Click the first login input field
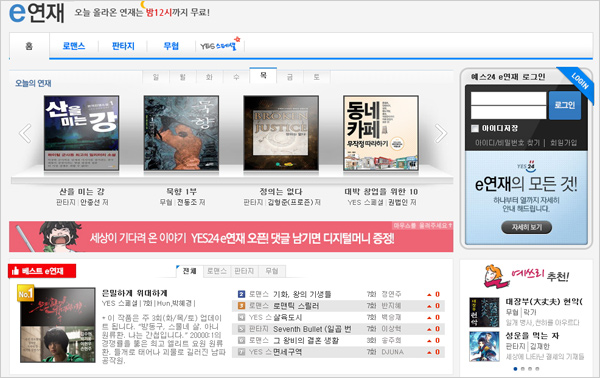 click(509, 98)
